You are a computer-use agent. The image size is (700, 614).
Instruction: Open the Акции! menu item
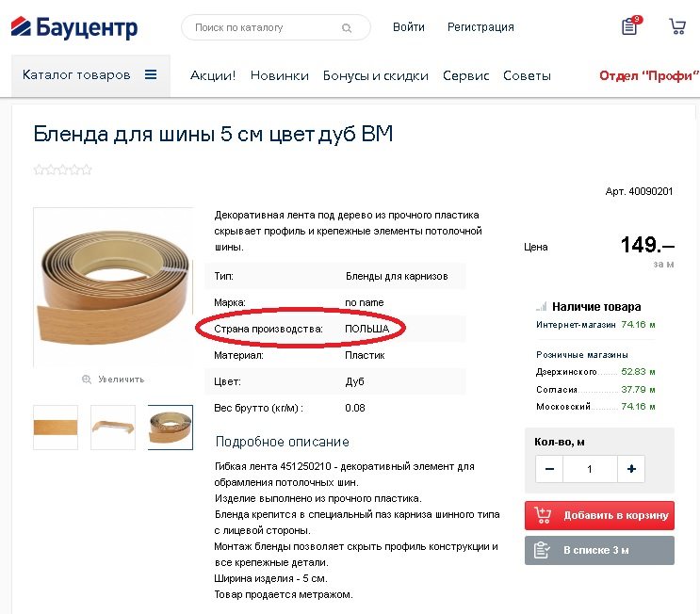pos(213,75)
